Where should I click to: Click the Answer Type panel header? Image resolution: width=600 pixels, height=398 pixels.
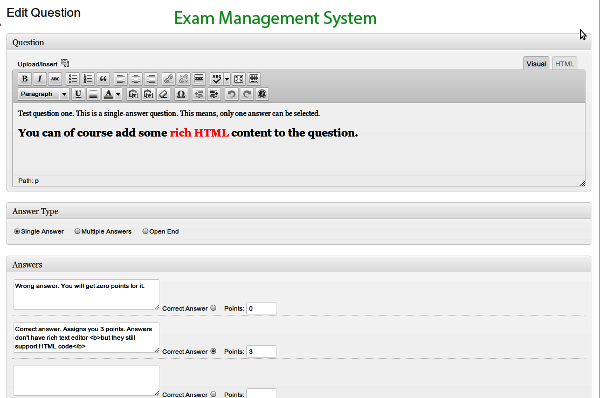299,211
